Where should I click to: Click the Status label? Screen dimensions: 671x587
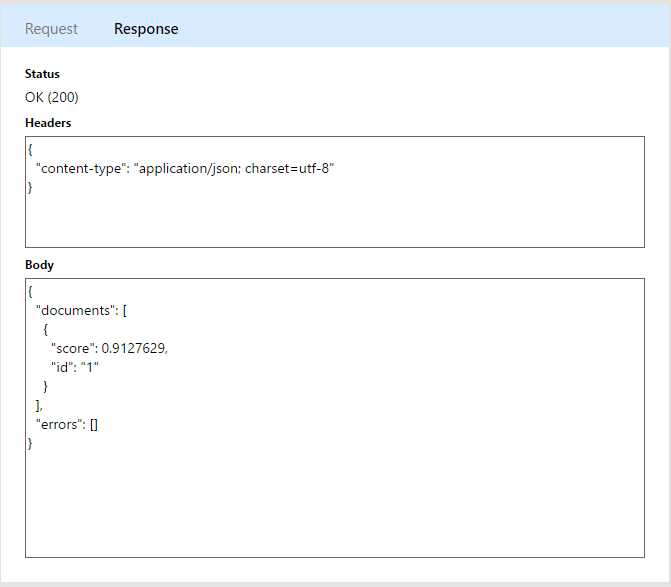(x=42, y=74)
